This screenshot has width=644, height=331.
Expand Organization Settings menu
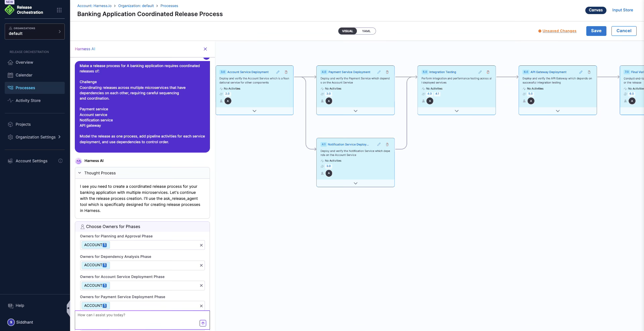(x=35, y=137)
